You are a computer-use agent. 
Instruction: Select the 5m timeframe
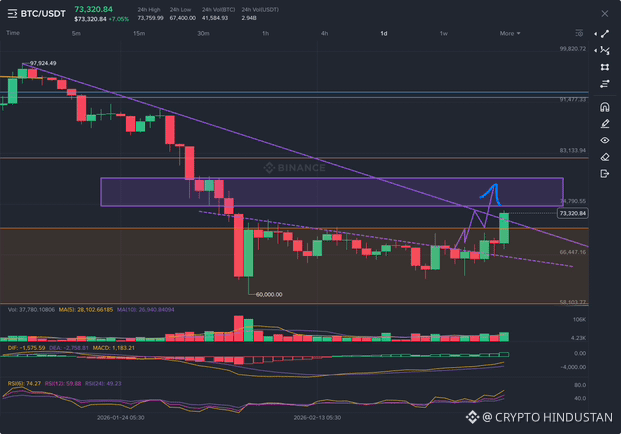point(76,33)
